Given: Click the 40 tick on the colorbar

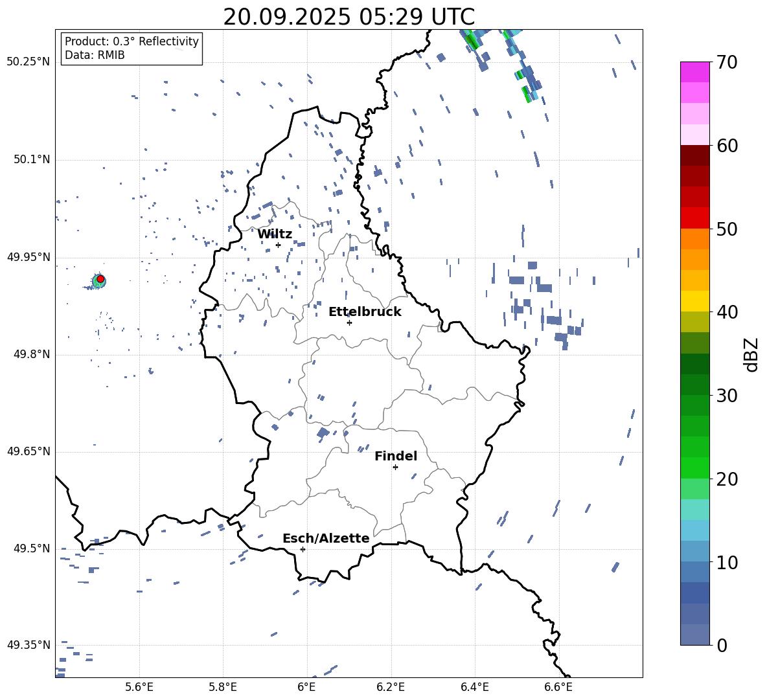Looking at the screenshot, I should point(727,312).
